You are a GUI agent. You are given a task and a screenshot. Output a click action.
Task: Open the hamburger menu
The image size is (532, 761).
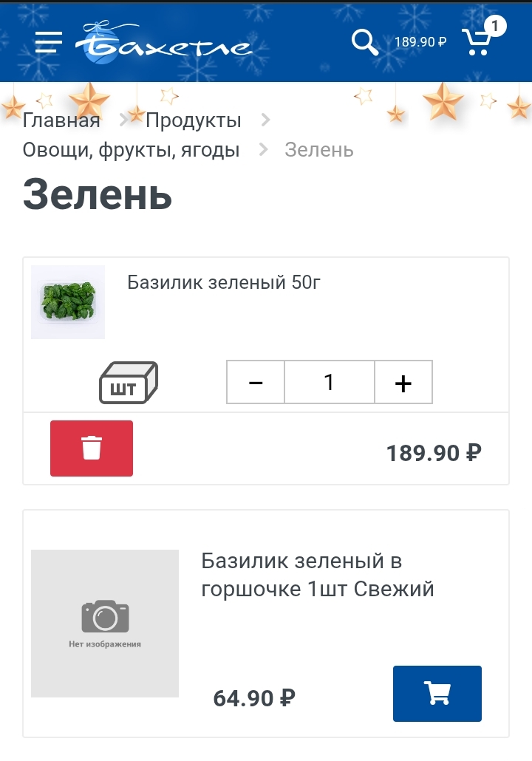tap(49, 42)
